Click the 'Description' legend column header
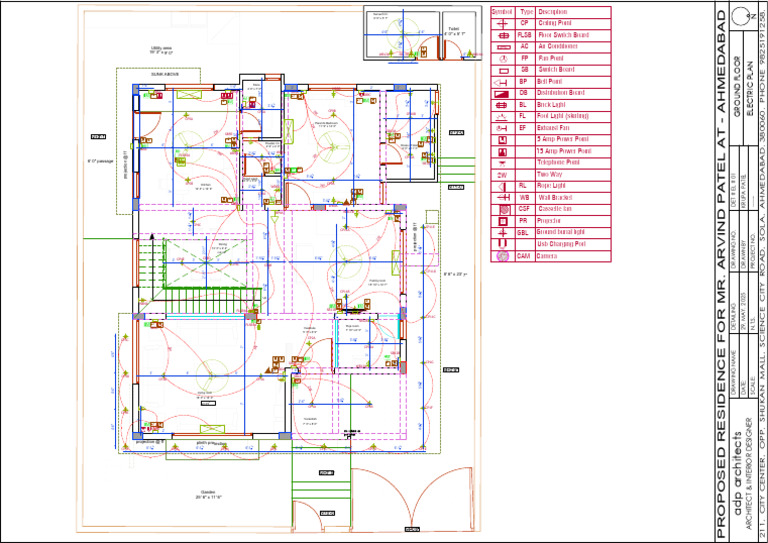Image resolution: width=768 pixels, height=543 pixels. 552,12
